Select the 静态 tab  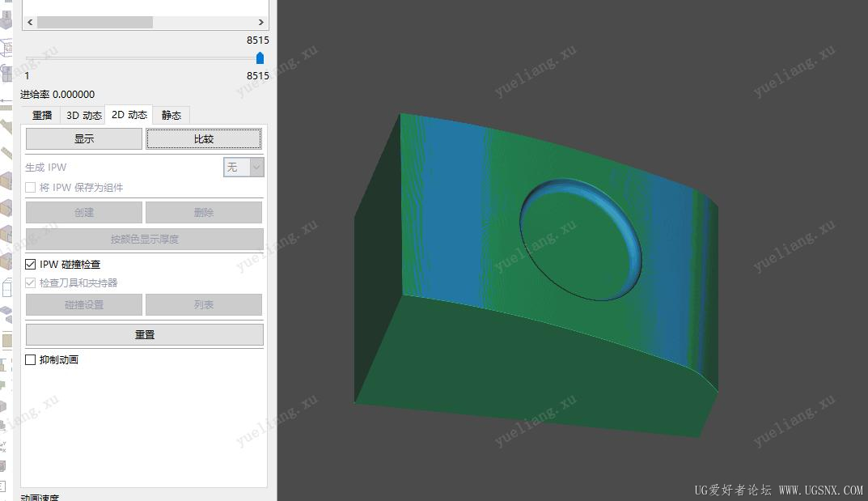171,116
